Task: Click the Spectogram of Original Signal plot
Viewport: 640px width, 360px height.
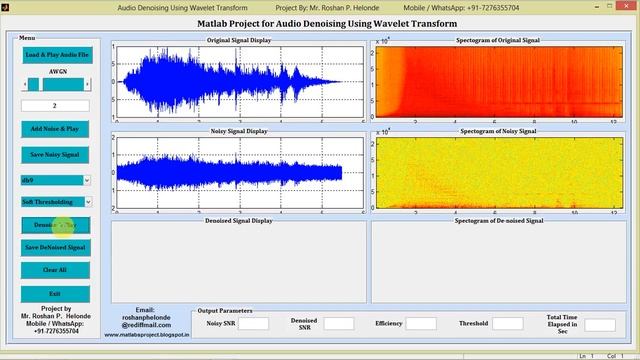Action: (x=499, y=82)
